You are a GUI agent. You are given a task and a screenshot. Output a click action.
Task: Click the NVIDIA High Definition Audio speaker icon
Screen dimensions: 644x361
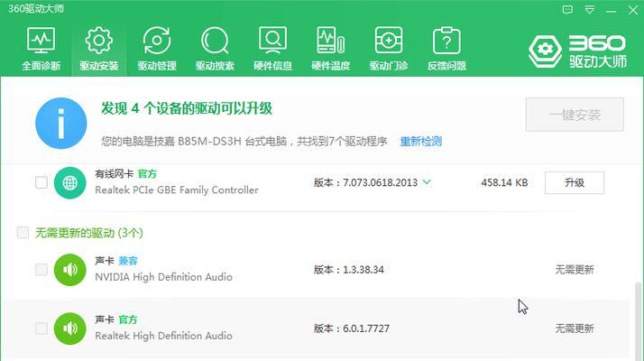pos(69,270)
